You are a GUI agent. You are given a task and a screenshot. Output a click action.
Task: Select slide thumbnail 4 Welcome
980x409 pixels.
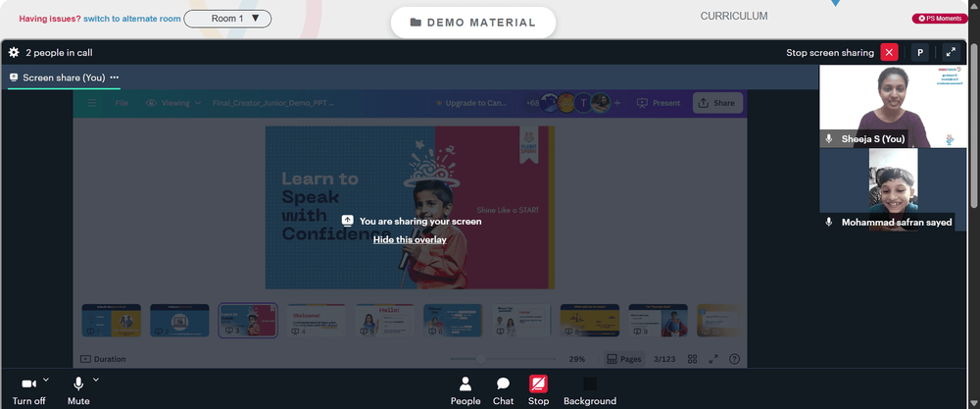tap(317, 321)
